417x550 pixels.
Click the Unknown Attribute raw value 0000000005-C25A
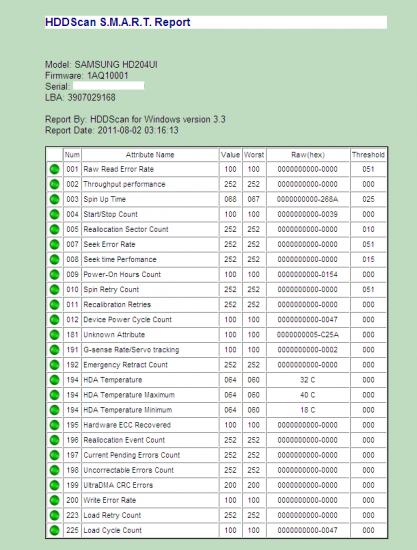click(x=308, y=335)
